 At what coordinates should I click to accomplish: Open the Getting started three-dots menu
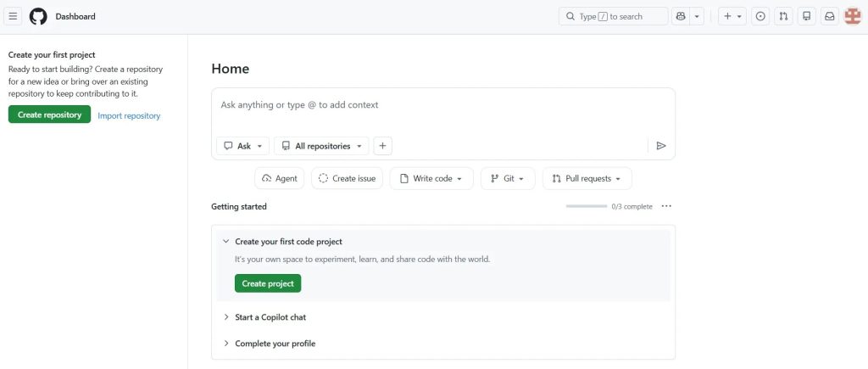click(x=666, y=206)
